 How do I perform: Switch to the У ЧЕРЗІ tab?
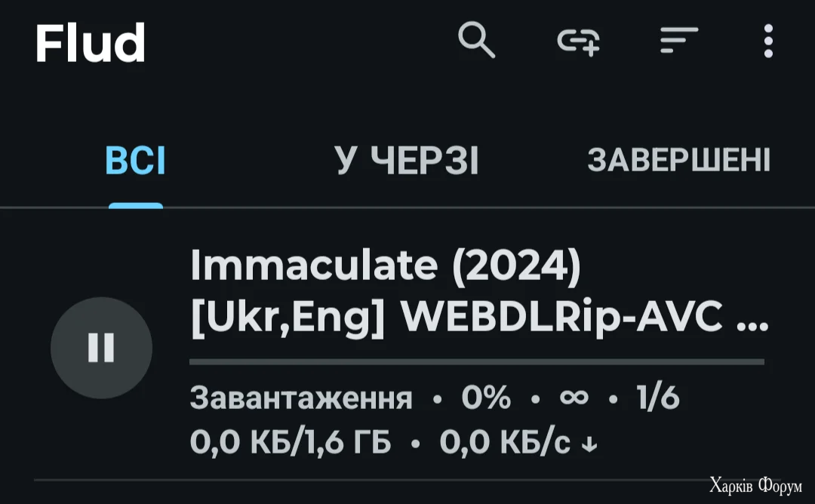[407, 161]
